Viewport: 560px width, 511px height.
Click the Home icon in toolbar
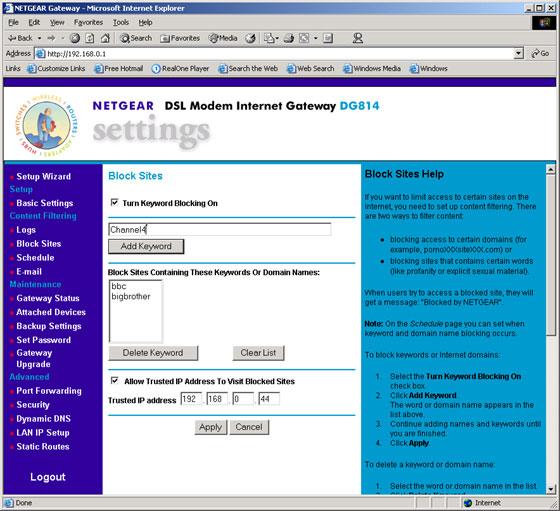click(x=105, y=38)
